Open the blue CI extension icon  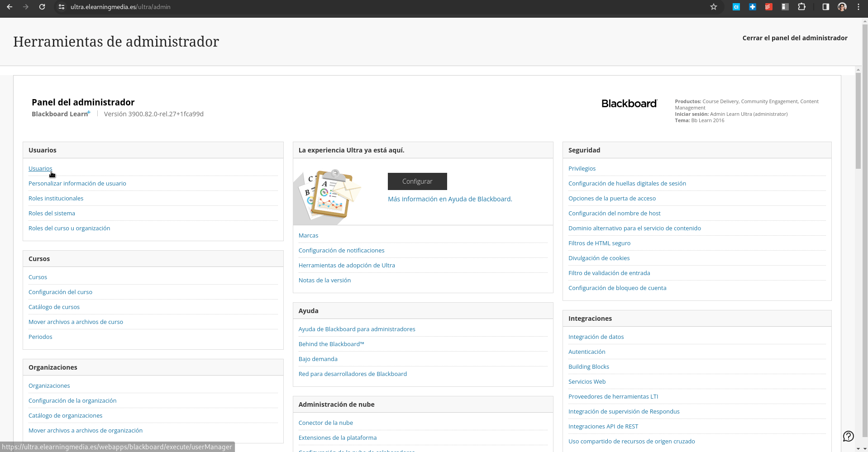[x=736, y=7]
